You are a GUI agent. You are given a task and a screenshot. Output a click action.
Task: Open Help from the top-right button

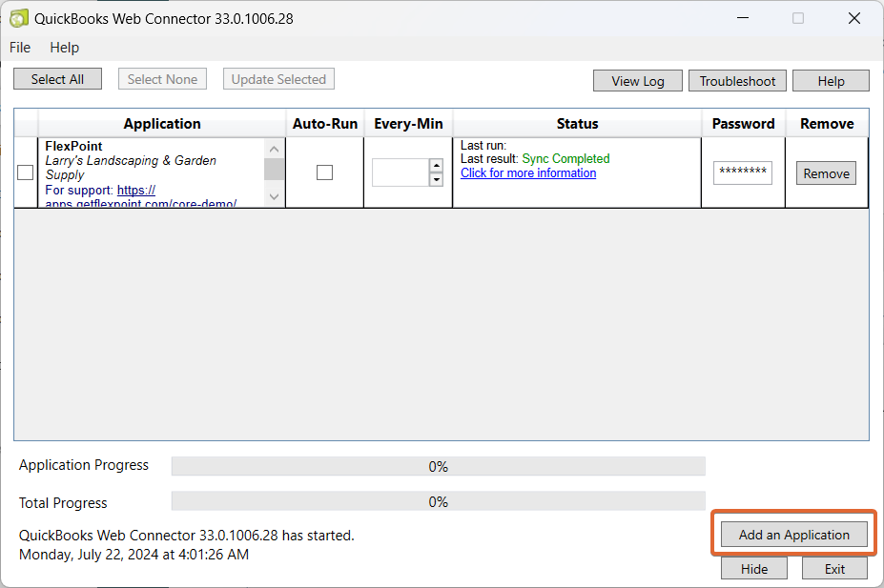pos(830,80)
